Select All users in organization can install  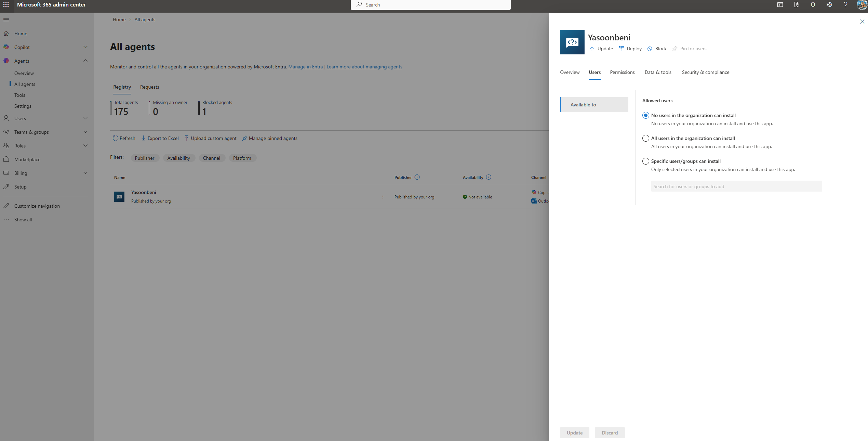[645, 138]
